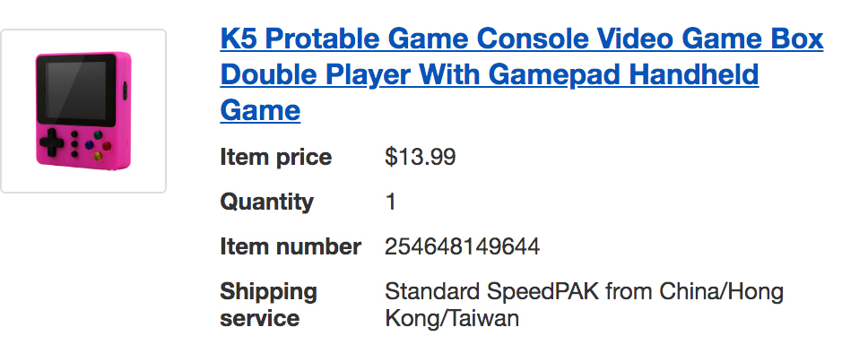The width and height of the screenshot is (868, 353).
Task: Click the blue button on the pictured console
Action: click(x=89, y=145)
